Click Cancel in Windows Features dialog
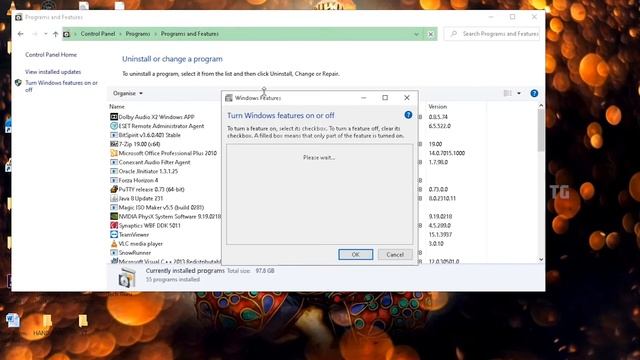This screenshot has height=360, width=640. (x=395, y=255)
